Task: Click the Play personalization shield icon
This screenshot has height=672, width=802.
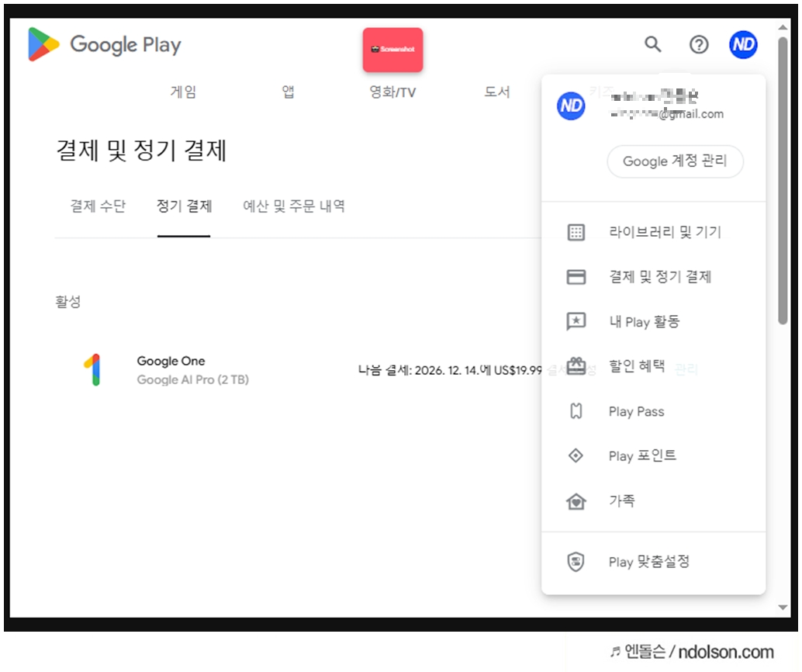Action: tap(576, 562)
